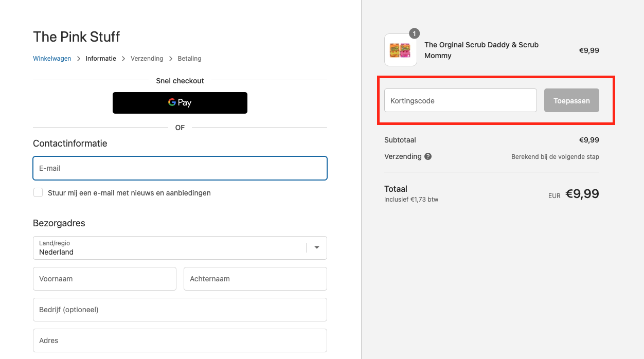Click the total amount €9,99 next to EUR

pyautogui.click(x=582, y=194)
